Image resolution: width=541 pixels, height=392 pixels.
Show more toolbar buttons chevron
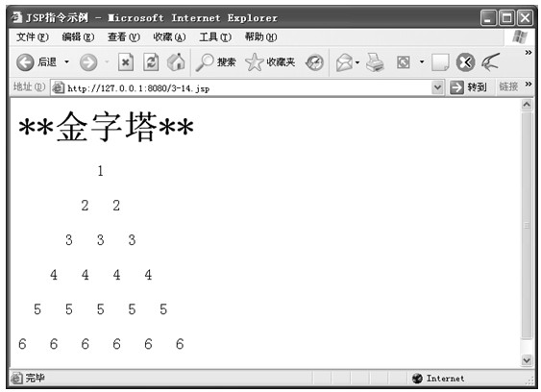[529, 53]
